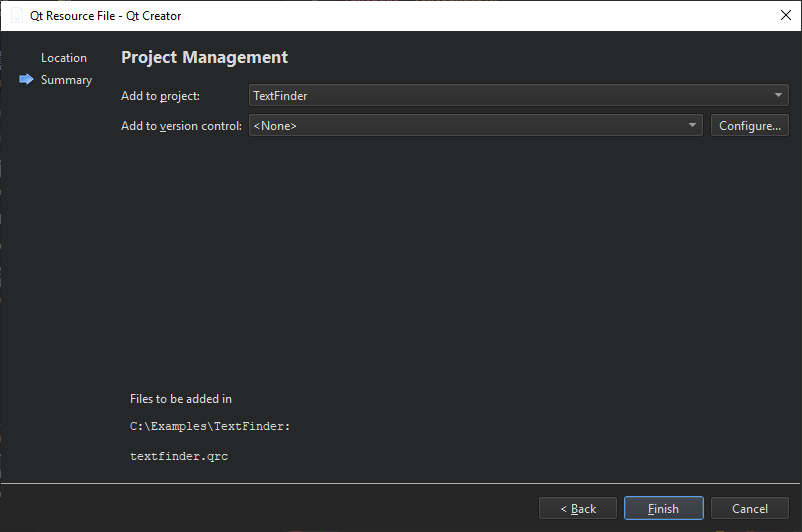Viewport: 802px width, 532px height.
Task: Click the 'Add to project:' label
Action: [161, 96]
